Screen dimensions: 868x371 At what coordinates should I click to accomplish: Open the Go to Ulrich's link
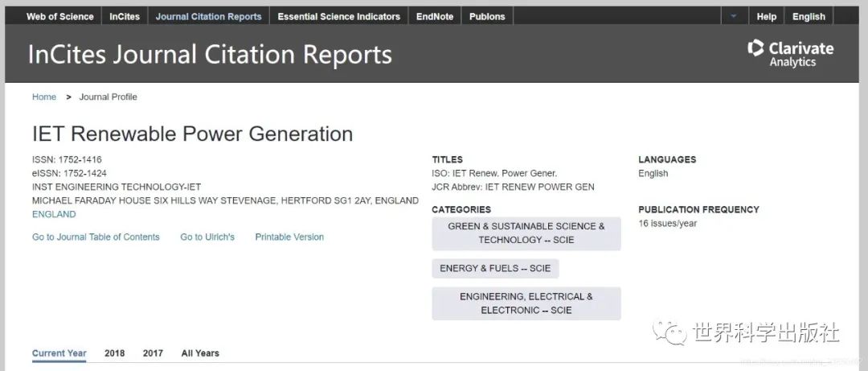[x=207, y=237]
